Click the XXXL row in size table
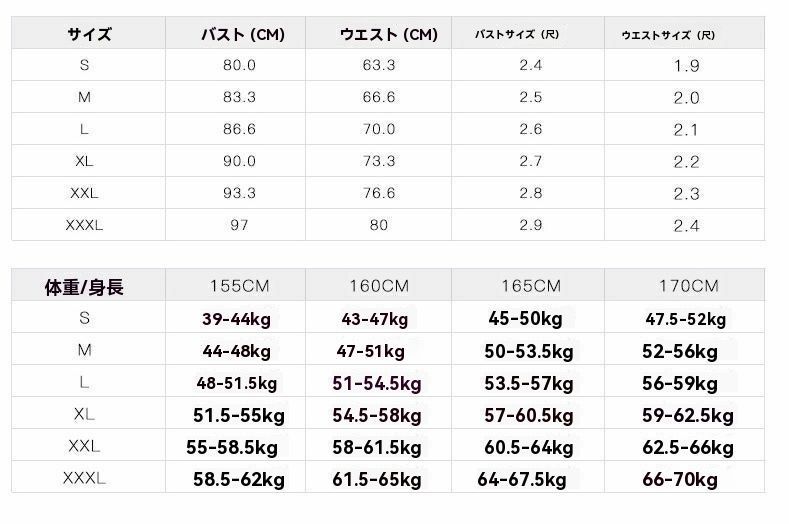 (388, 224)
